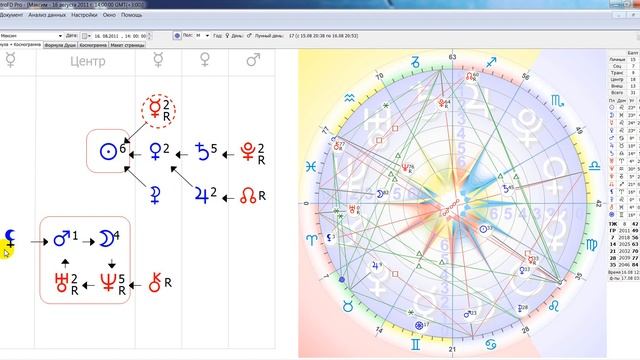Select the Pisces sign on the chart wheel
The image size is (640, 360).
point(311,167)
